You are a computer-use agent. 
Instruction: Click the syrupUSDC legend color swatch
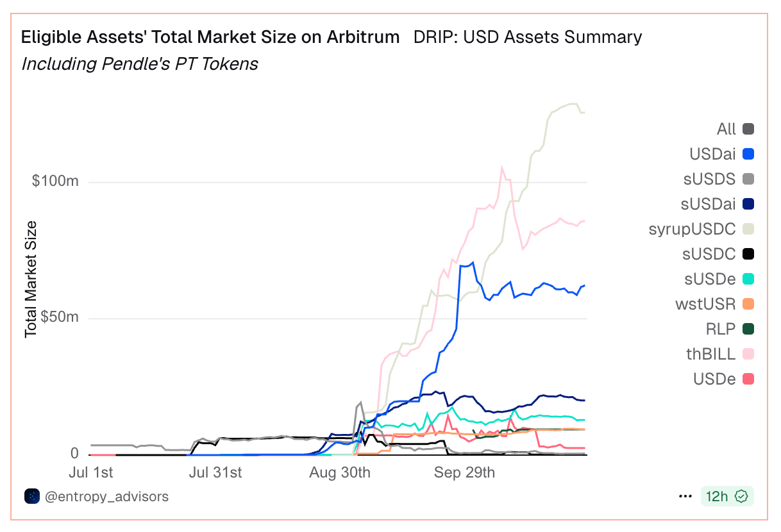[x=748, y=229]
